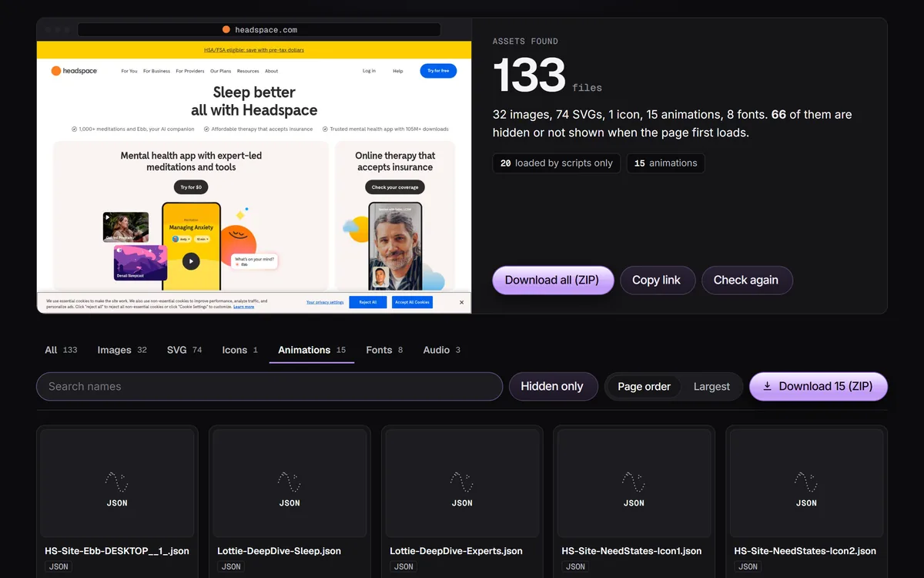
Task: Click the Copy link button
Action: [657, 281]
